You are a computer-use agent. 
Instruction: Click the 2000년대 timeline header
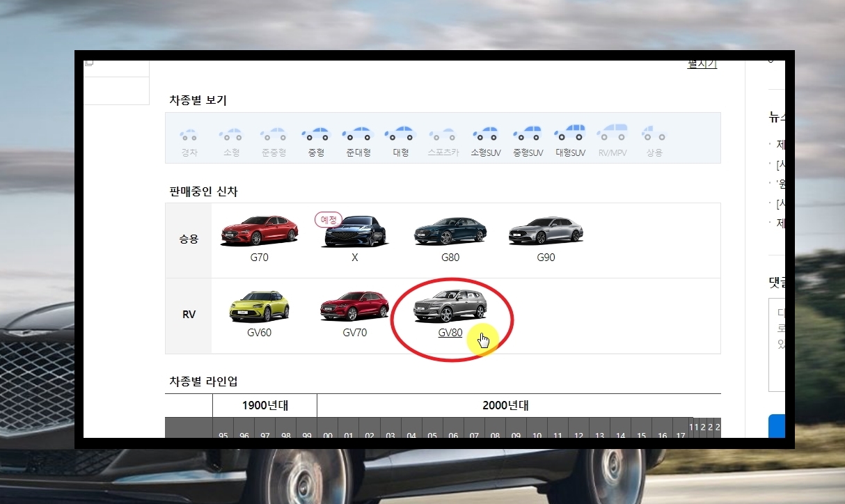(505, 405)
